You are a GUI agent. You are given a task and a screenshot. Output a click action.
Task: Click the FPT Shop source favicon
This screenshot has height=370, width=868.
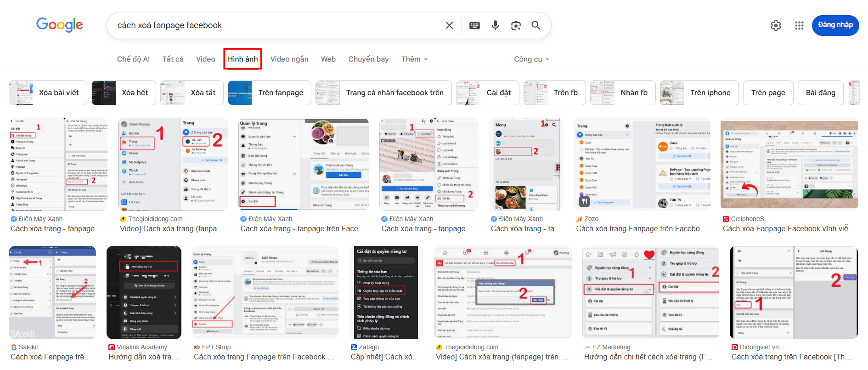pos(197,347)
